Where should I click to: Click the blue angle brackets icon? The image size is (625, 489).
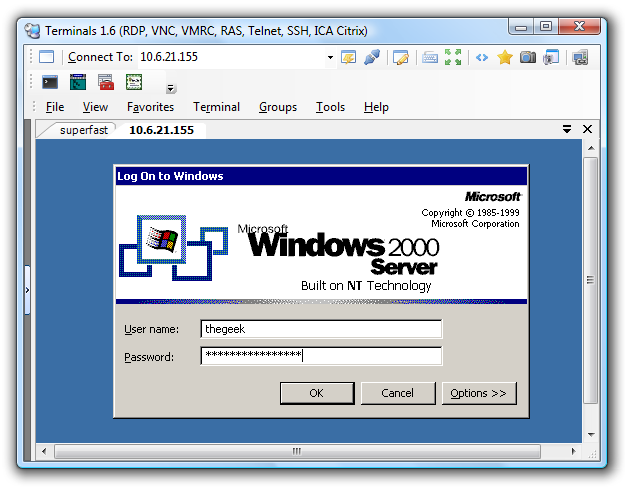[x=481, y=57]
